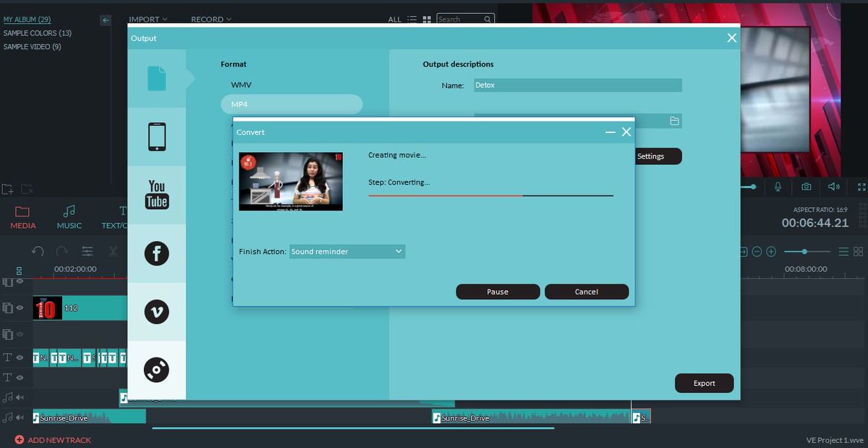The image size is (868, 448).
Task: Click the back arrow in media library
Action: click(106, 20)
